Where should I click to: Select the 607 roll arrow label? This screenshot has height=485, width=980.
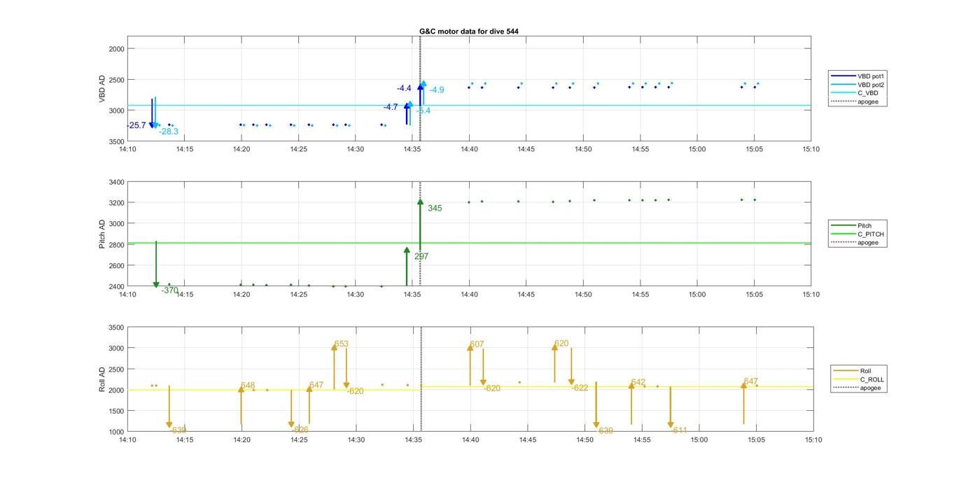477,344
